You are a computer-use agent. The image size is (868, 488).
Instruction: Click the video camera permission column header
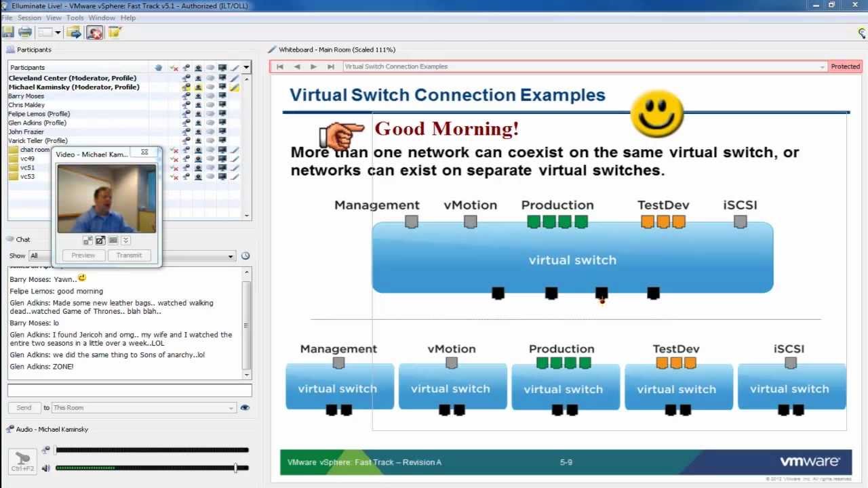pyautogui.click(x=198, y=68)
